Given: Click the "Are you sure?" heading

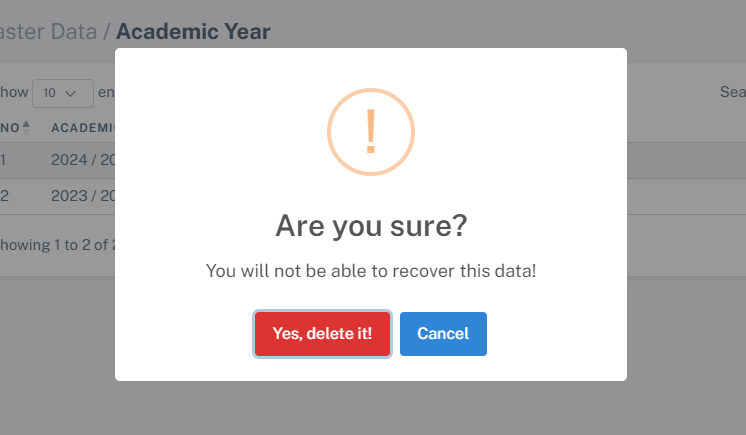Looking at the screenshot, I should click(x=371, y=226).
